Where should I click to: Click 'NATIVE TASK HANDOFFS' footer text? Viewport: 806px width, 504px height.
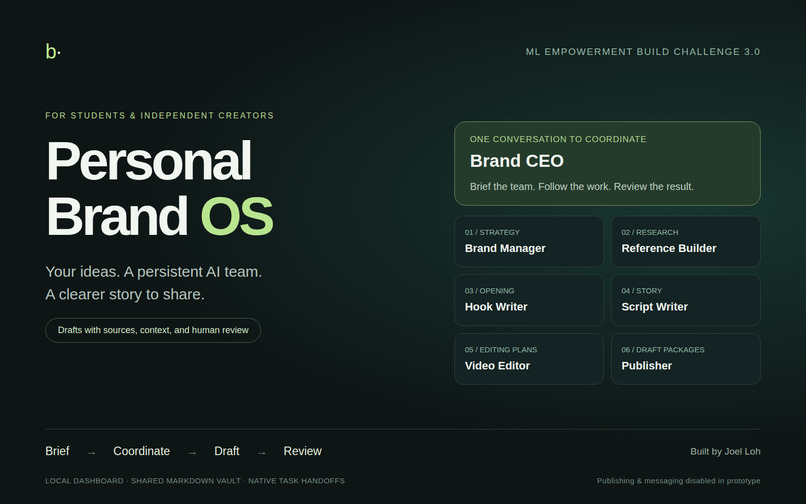296,481
